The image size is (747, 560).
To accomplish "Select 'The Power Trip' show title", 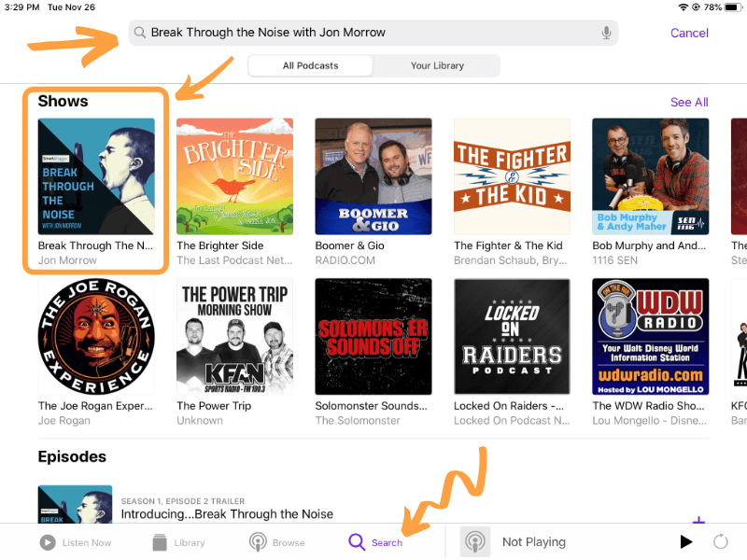I will click(x=214, y=406).
